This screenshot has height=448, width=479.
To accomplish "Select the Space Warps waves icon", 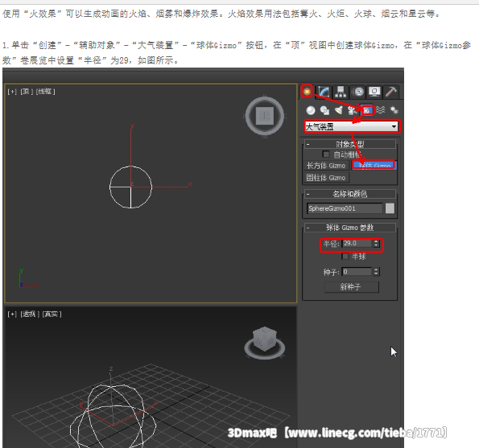I will [381, 110].
